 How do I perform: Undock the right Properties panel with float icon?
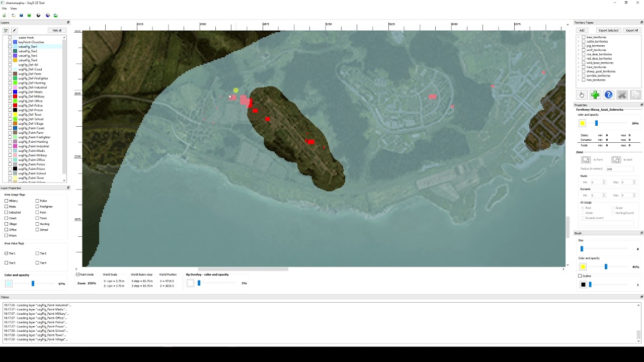[641, 105]
